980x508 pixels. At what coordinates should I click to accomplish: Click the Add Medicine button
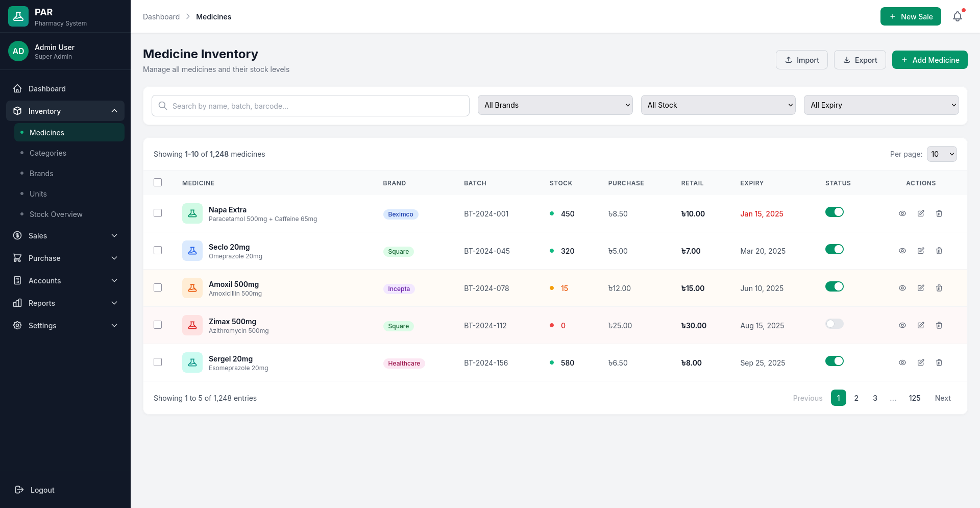pos(929,60)
